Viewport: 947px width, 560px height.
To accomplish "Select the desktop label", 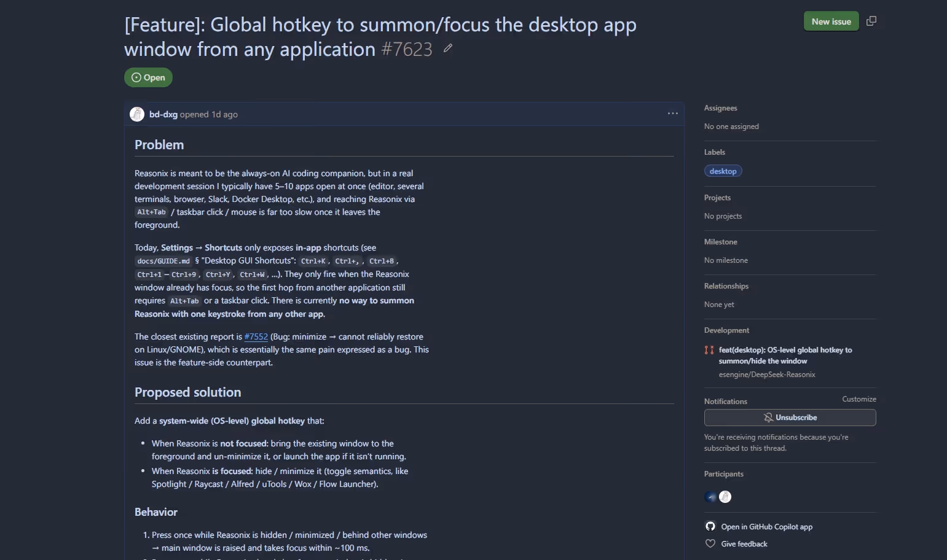I will (x=723, y=171).
